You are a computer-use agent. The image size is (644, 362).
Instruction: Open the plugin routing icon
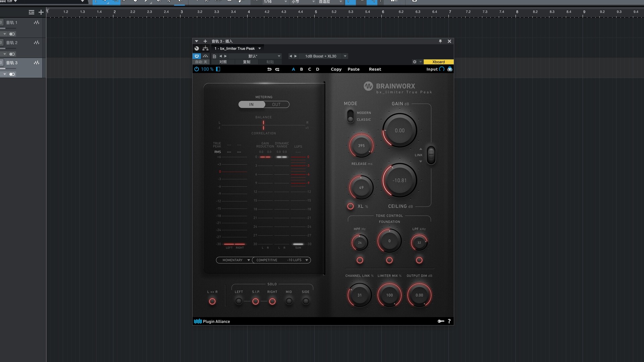point(206,49)
